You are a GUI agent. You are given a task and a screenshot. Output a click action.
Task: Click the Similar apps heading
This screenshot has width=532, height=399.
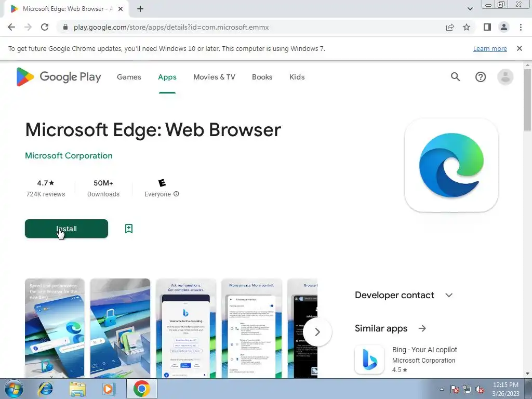381,328
